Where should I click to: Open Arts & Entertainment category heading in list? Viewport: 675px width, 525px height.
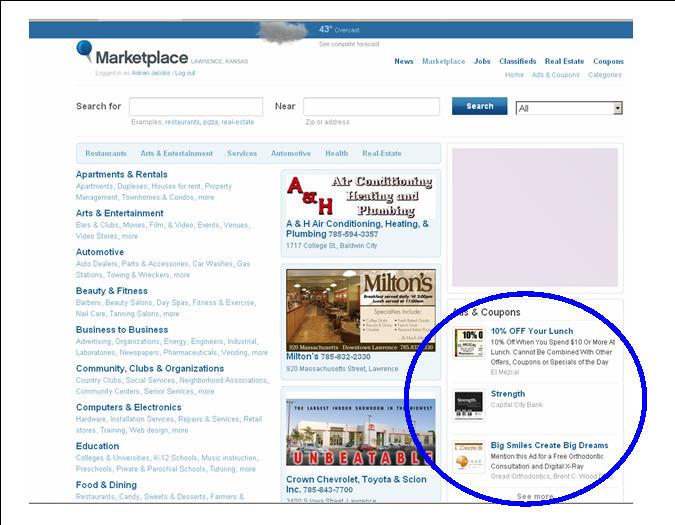120,213
